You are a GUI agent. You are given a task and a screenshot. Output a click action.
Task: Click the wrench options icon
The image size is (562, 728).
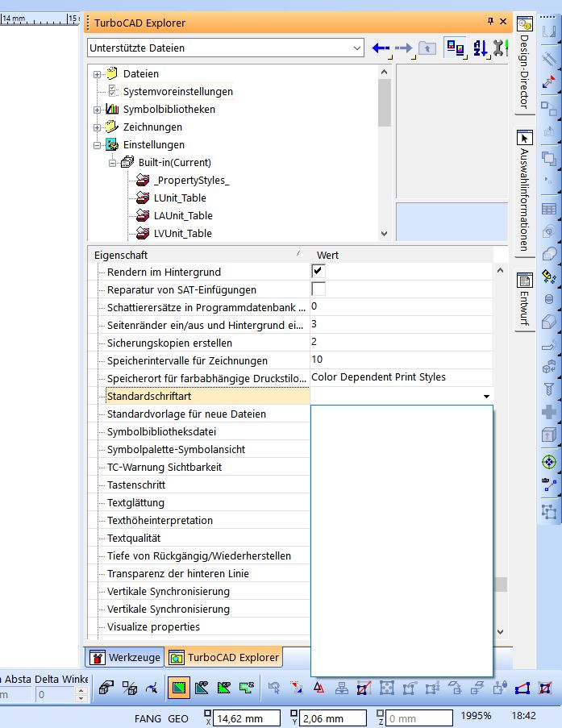pos(499,48)
